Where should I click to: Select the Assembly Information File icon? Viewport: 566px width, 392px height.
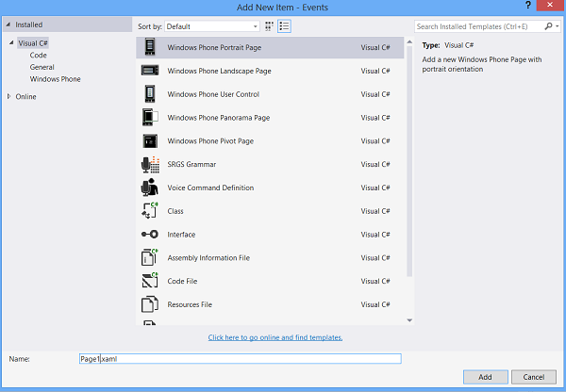coord(149,257)
